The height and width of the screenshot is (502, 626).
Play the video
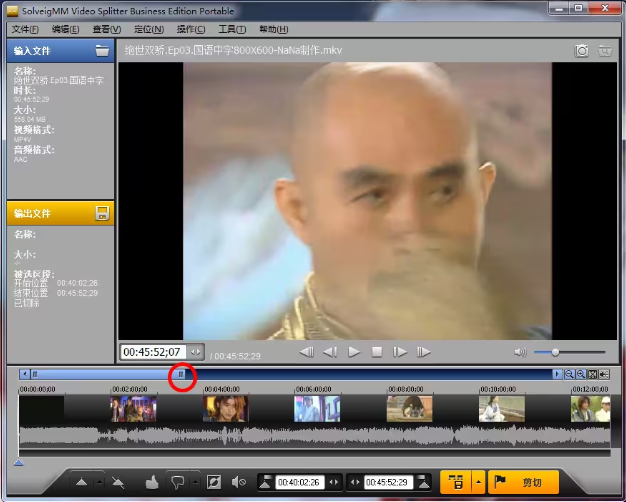pyautogui.click(x=354, y=352)
